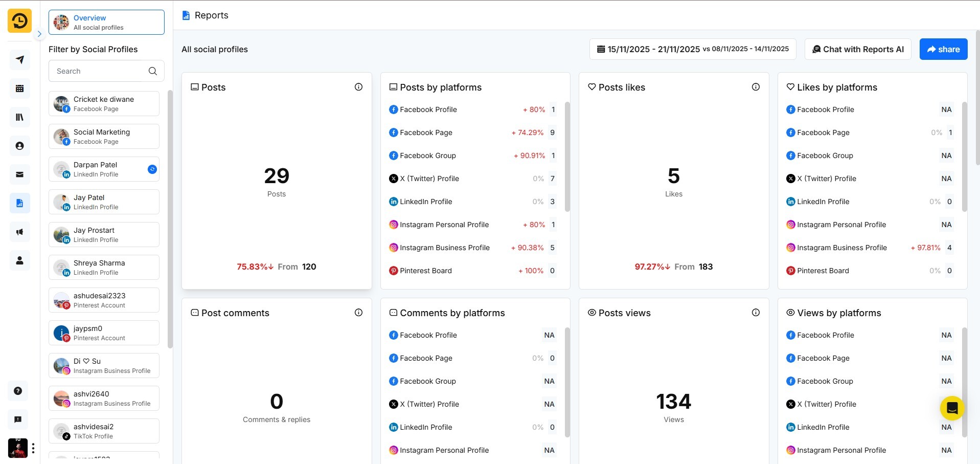Open the date range picker dropdown

pos(693,49)
